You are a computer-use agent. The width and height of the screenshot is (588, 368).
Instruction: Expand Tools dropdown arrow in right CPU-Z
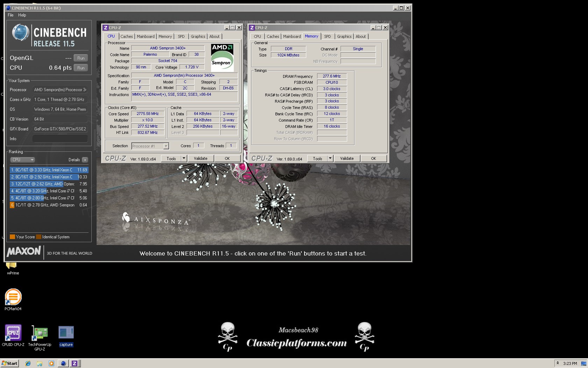330,159
